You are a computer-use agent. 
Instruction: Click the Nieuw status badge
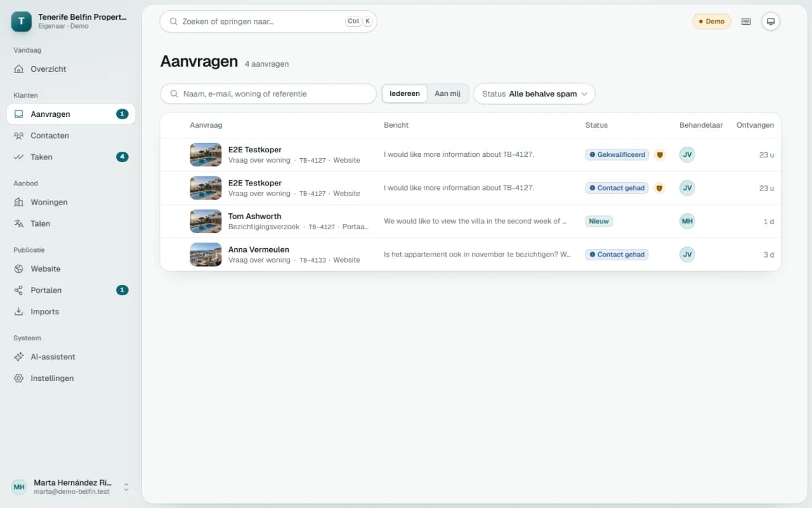(599, 222)
